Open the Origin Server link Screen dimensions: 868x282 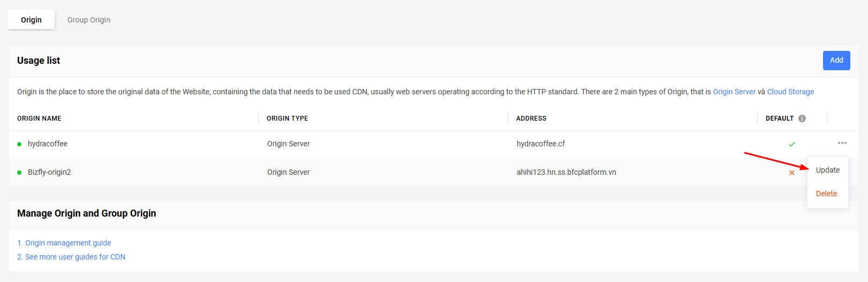click(734, 92)
